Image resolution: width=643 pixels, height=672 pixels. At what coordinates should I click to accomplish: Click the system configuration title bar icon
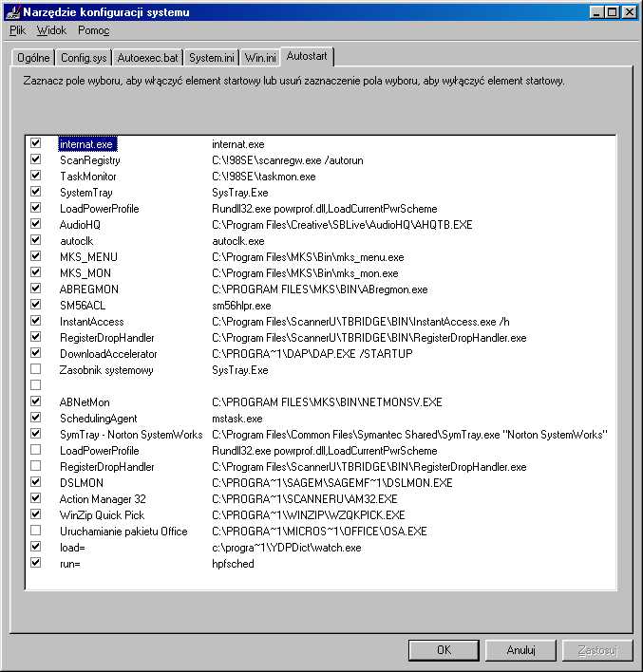(x=11, y=11)
